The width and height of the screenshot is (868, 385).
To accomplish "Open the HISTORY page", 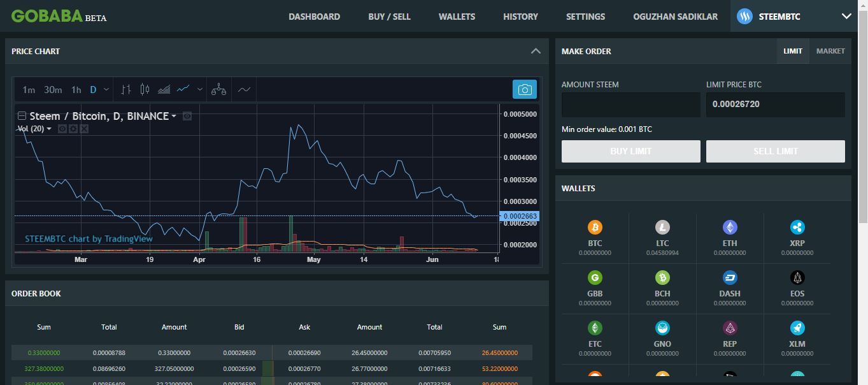I will click(x=520, y=17).
